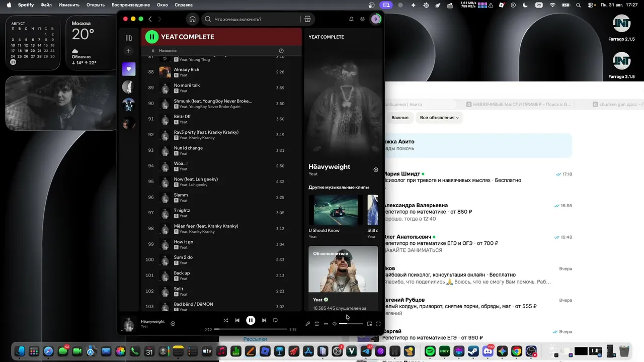The image size is (644, 362).
Task: Select the track 7 nightz
Action: 182,211
